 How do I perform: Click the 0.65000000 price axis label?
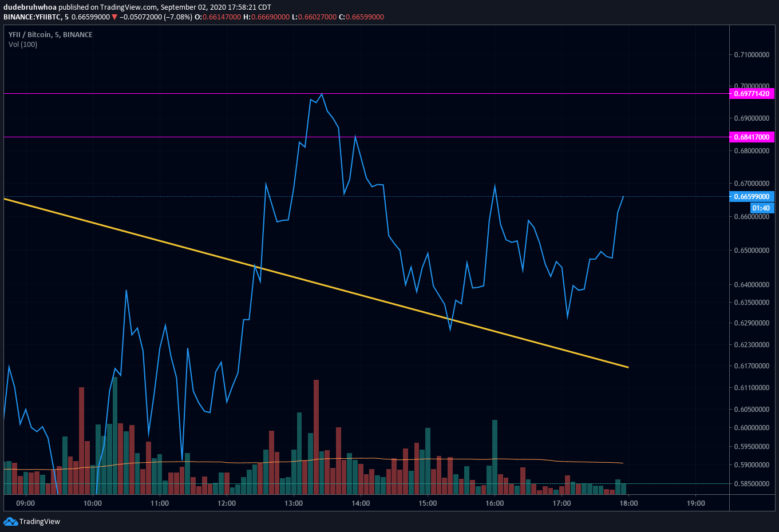pos(752,251)
